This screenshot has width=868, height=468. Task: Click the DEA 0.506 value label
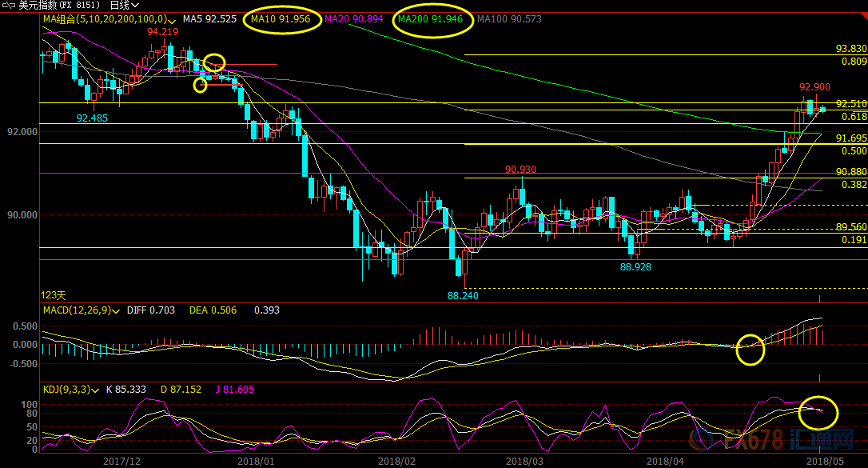tap(213, 310)
